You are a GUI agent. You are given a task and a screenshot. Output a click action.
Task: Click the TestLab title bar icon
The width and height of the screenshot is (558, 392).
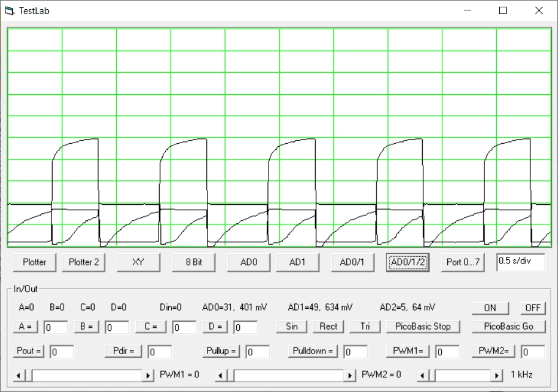[9, 10]
